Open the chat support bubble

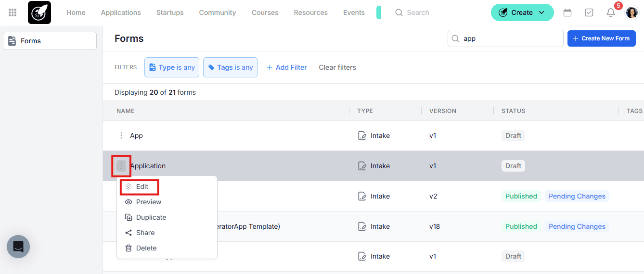click(x=18, y=247)
